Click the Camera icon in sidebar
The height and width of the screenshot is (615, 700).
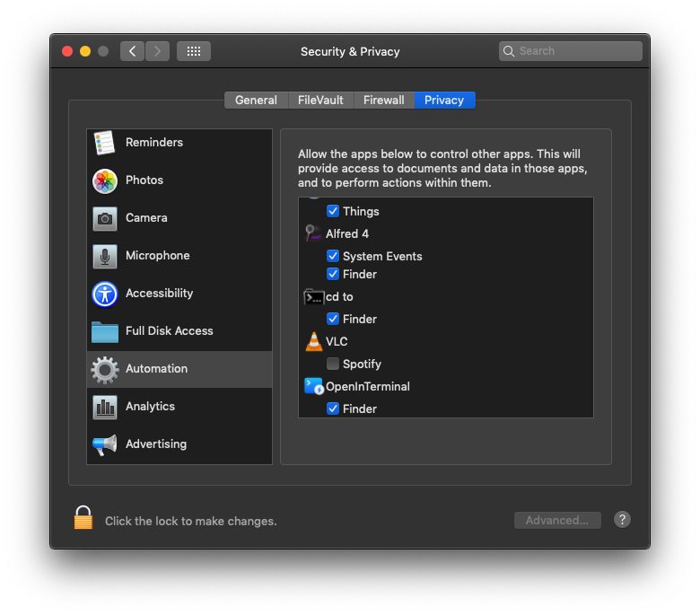tap(105, 218)
